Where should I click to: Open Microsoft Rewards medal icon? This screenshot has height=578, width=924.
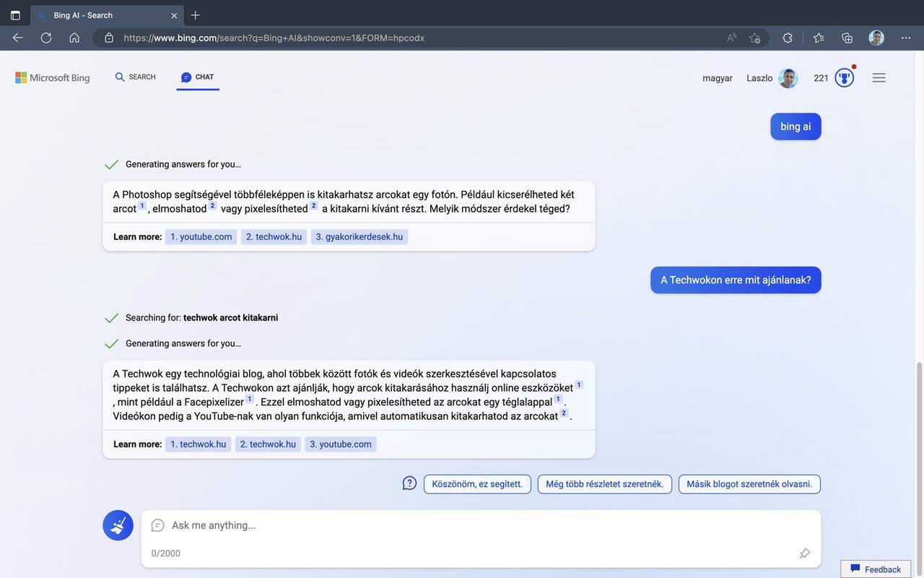click(x=845, y=77)
